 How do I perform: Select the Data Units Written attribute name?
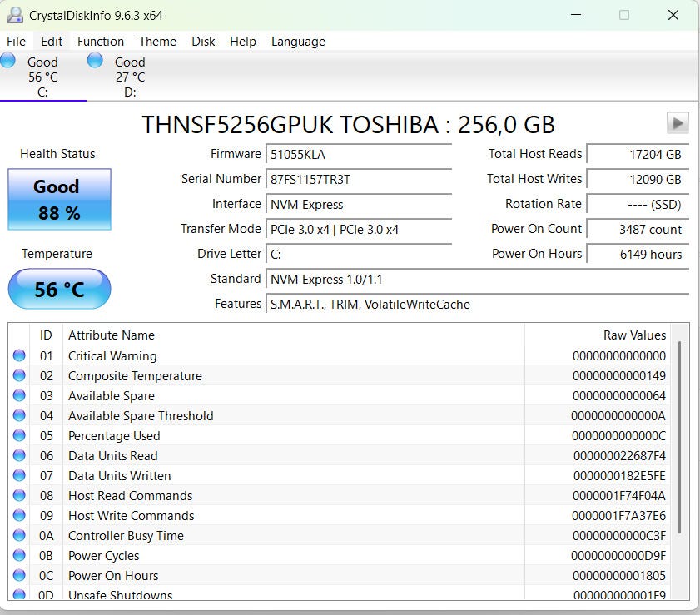[x=120, y=476]
